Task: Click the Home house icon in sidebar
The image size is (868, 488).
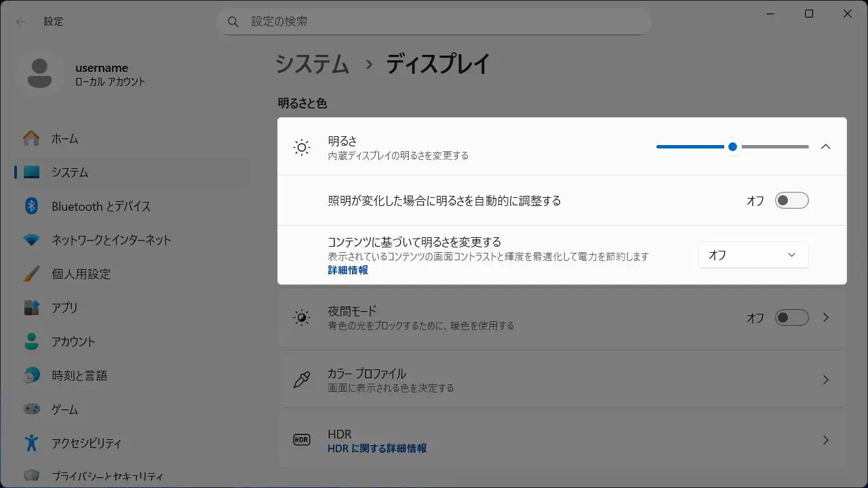Action: pyautogui.click(x=31, y=138)
